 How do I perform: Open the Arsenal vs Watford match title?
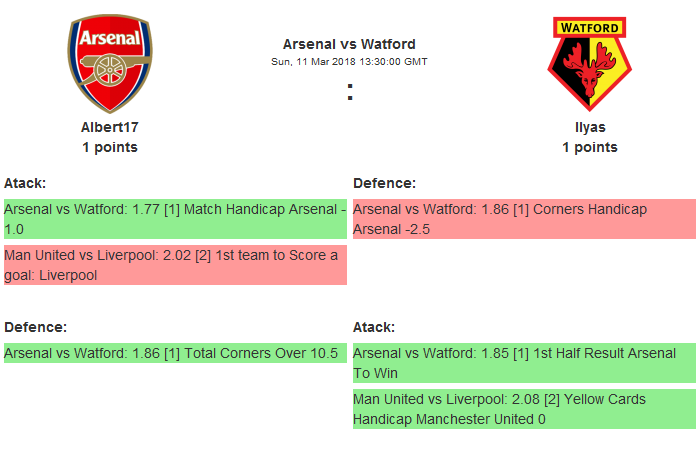click(349, 44)
